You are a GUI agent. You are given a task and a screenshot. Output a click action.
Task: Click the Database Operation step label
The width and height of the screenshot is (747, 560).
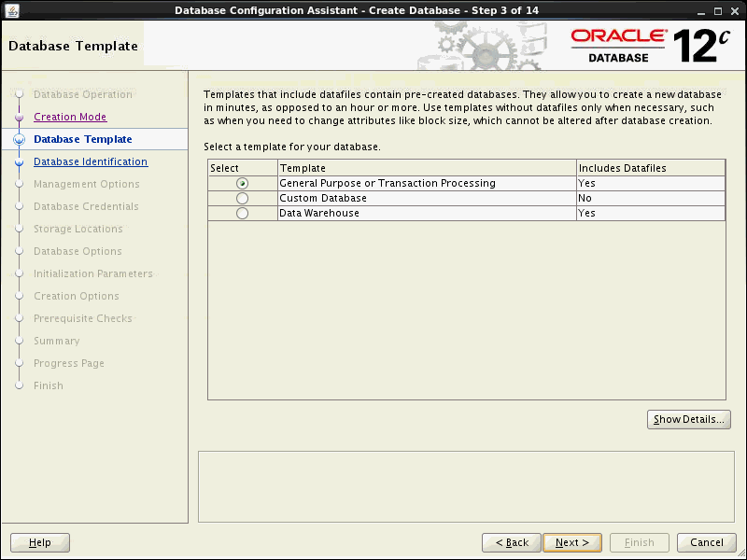[x=83, y=94]
